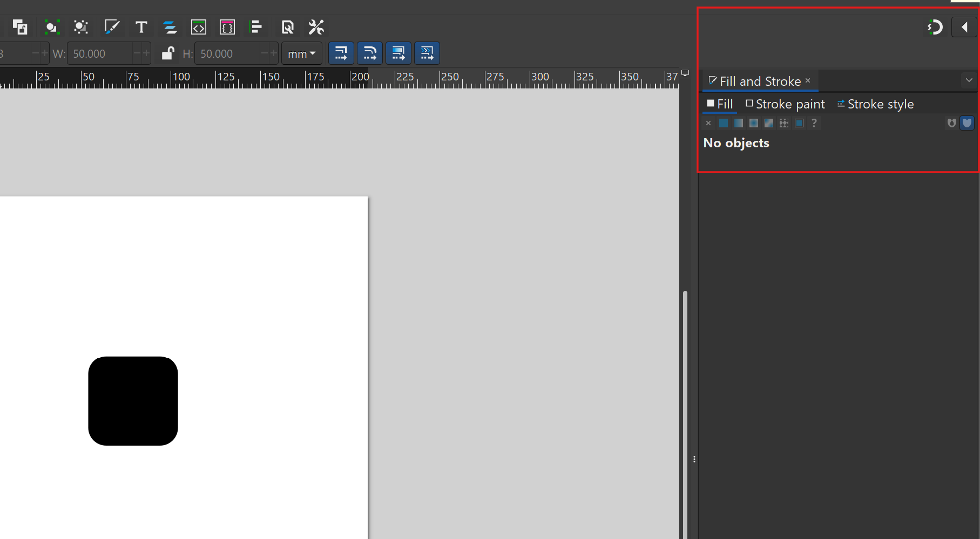980x539 pixels.
Task: Choose Mesh gradient fill type
Action: 769,123
